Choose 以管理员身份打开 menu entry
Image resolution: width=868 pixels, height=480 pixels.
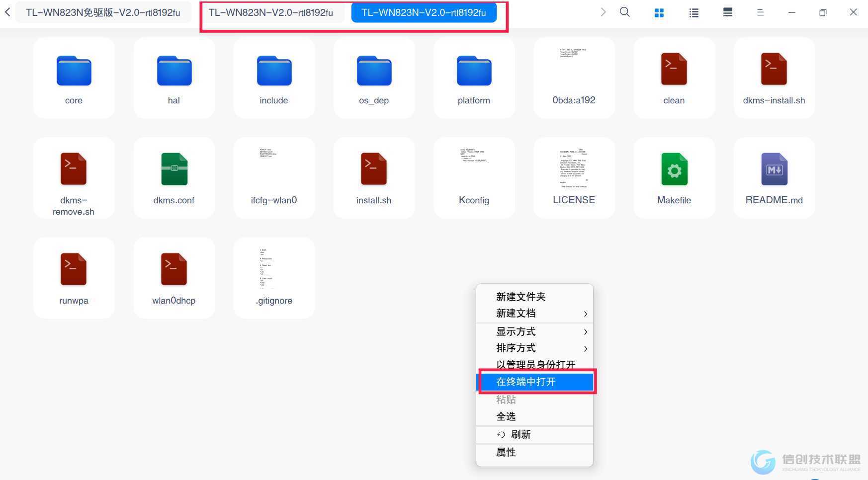[534, 364]
